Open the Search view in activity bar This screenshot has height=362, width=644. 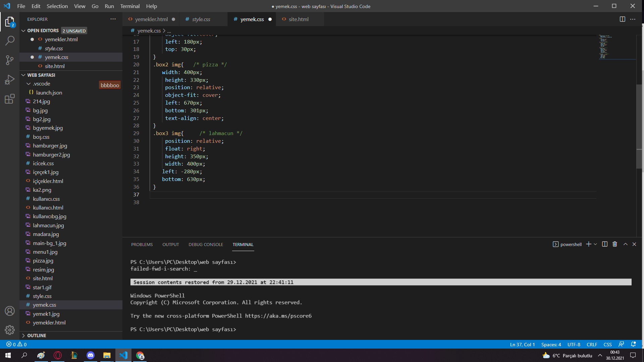[10, 41]
